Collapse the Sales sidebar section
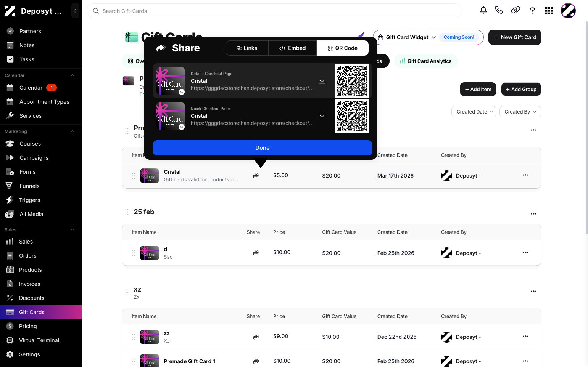This screenshot has width=588, height=367. [72, 230]
